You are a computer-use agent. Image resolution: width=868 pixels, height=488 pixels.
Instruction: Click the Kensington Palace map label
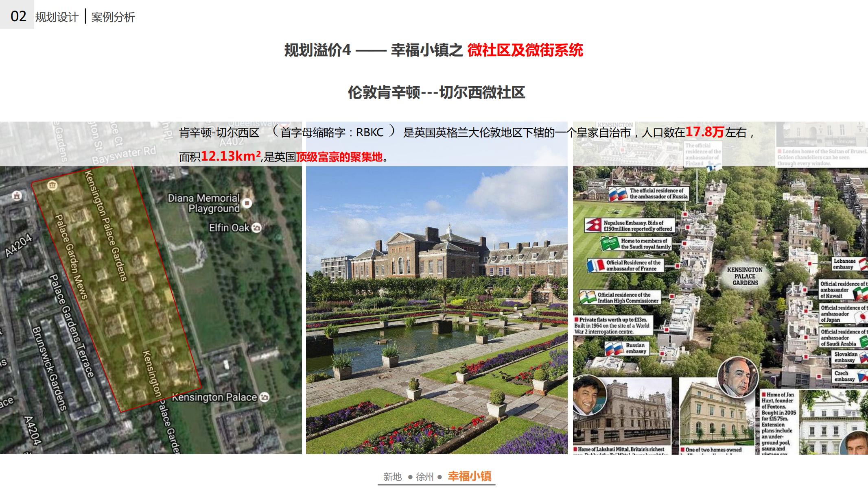[214, 397]
